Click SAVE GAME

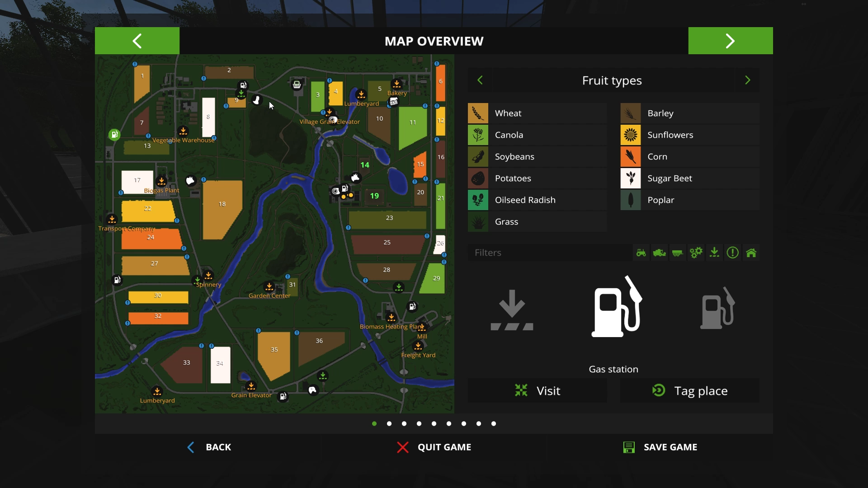pos(660,447)
